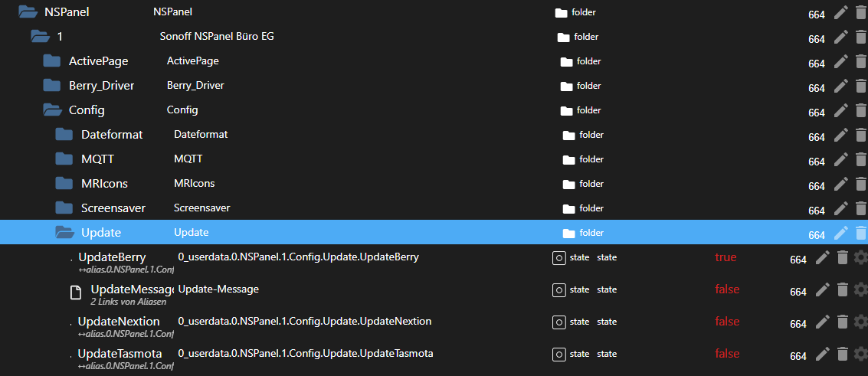The height and width of the screenshot is (376, 868).
Task: Delete the selected Update folder
Action: coord(860,233)
